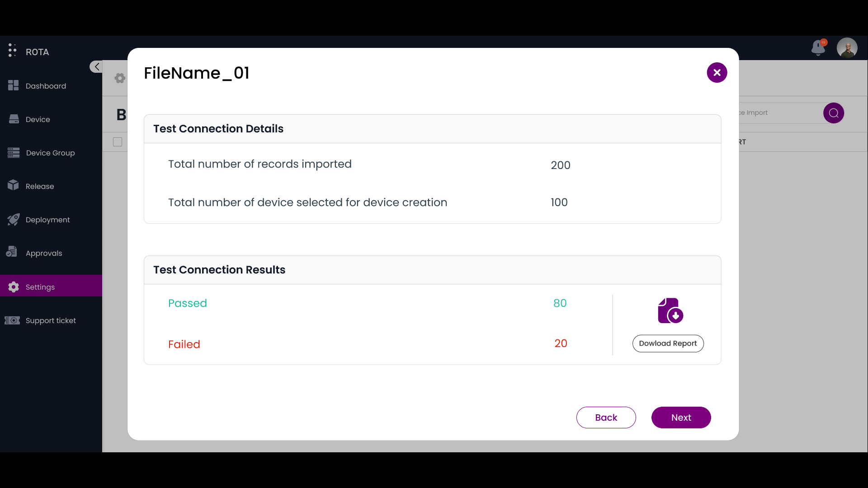Click the Download Report icon
Screen dimensions: 868x488
670,310
